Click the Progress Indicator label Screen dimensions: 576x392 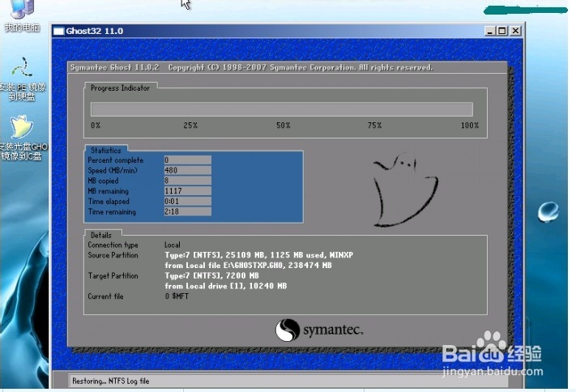120,88
